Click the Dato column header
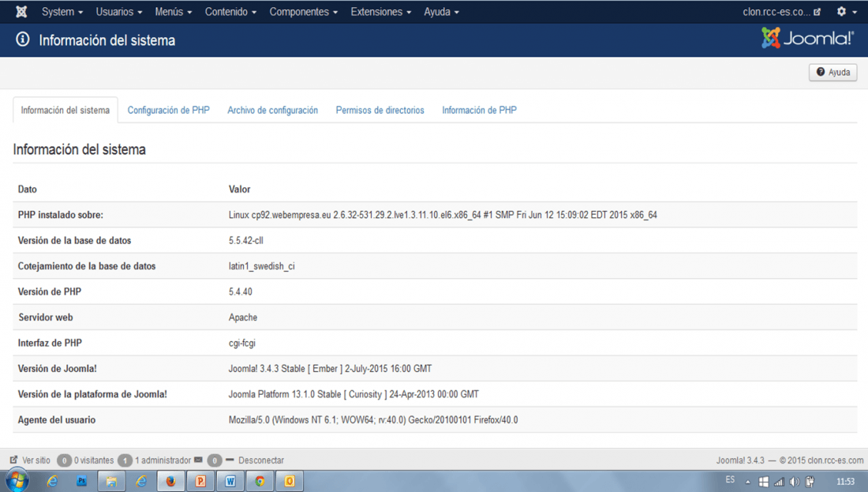The width and height of the screenshot is (868, 492). [27, 189]
